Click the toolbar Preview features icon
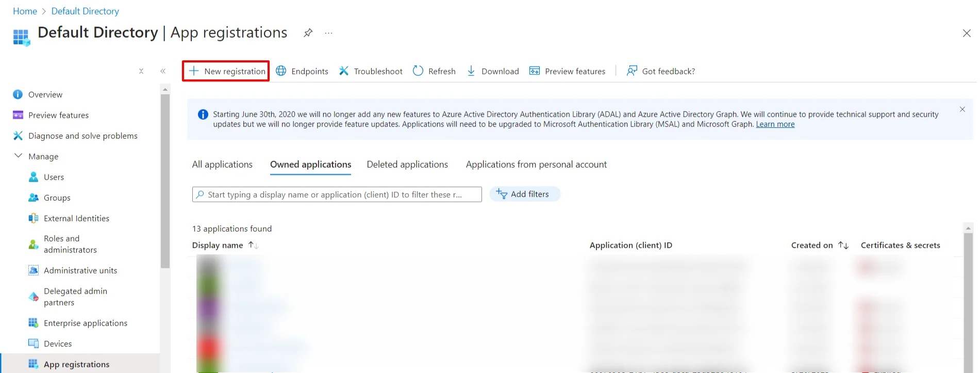This screenshot has height=373, width=980. [535, 71]
